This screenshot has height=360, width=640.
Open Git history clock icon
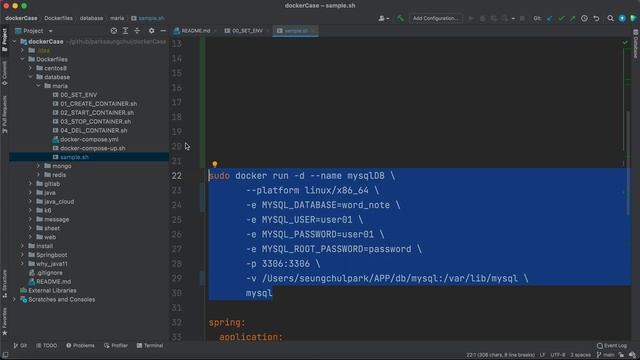pos(584,18)
